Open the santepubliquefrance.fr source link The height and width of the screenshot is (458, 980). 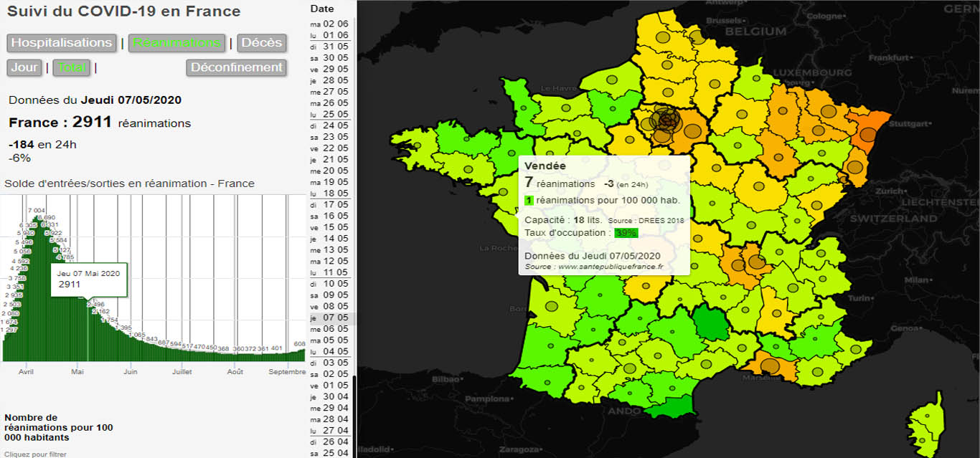coord(611,267)
